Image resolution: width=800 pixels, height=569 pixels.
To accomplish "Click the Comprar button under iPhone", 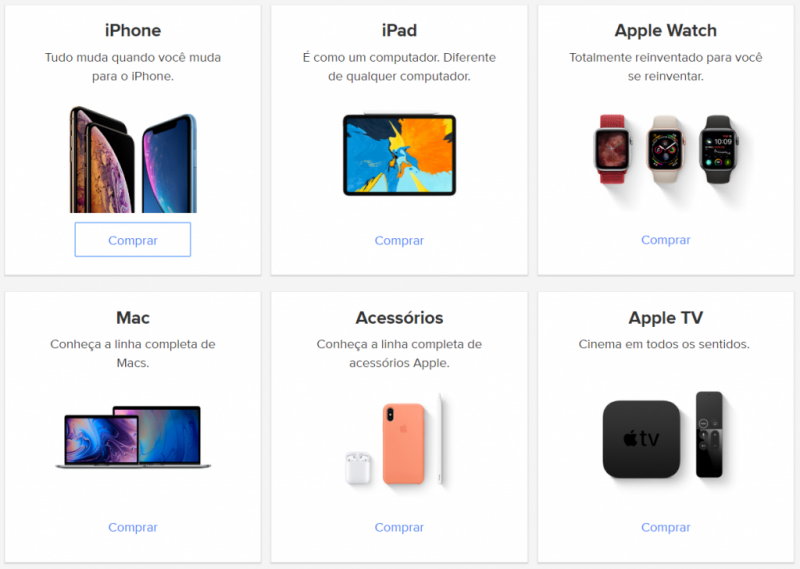I will tap(133, 239).
